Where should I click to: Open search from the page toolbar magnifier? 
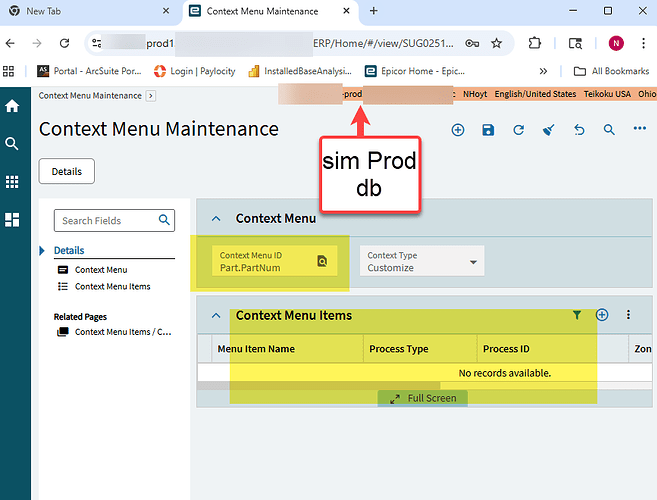point(609,130)
